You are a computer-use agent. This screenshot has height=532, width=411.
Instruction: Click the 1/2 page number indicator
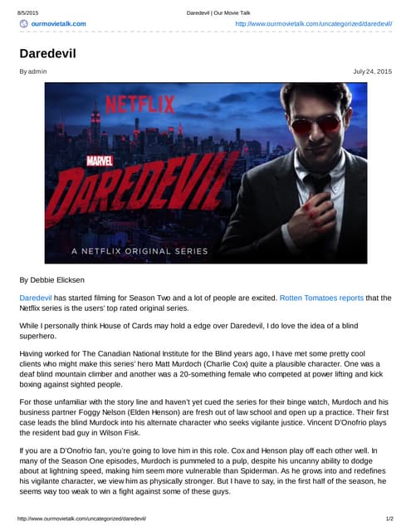(x=389, y=519)
